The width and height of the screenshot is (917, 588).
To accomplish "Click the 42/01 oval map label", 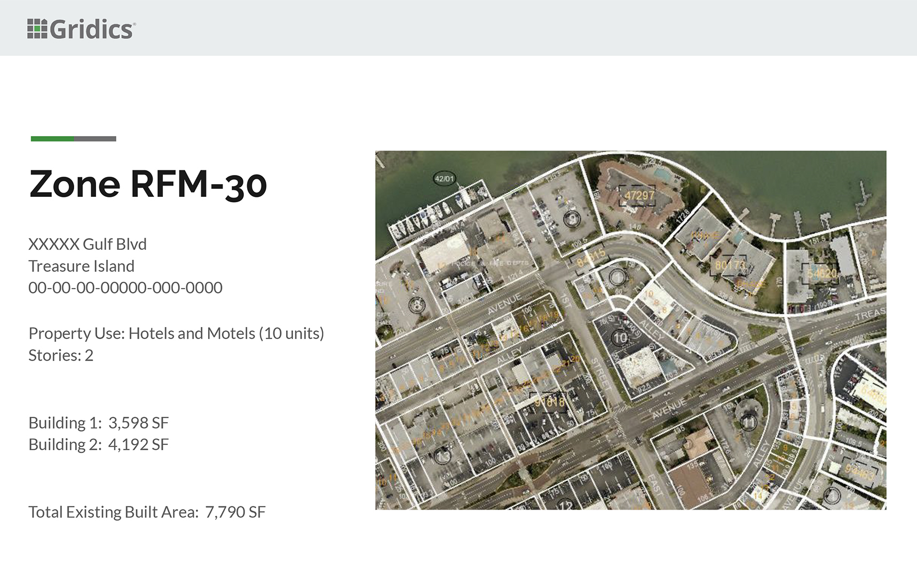I will tap(444, 179).
